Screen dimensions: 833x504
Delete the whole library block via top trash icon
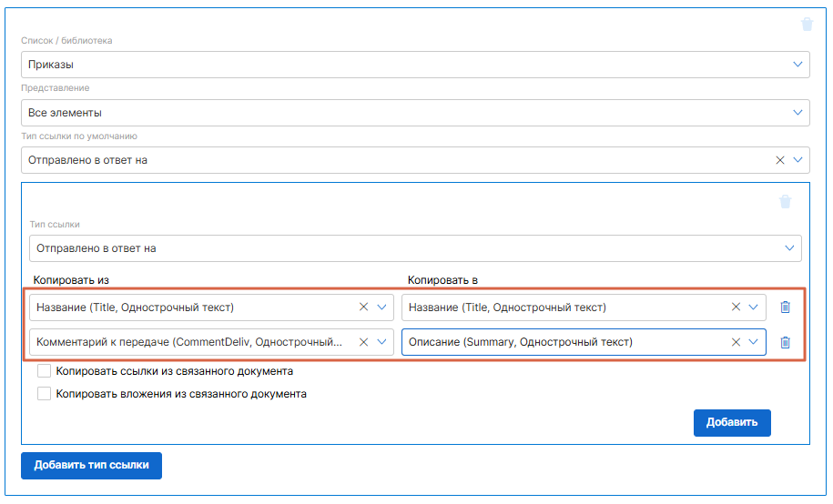point(807,25)
